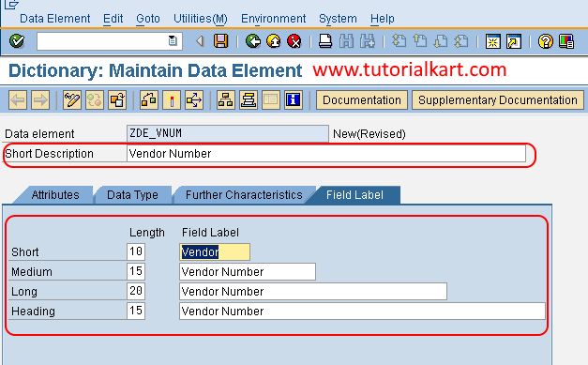Click the Activate matchstick icon
Screen dimensions: 588x365
(x=172, y=100)
